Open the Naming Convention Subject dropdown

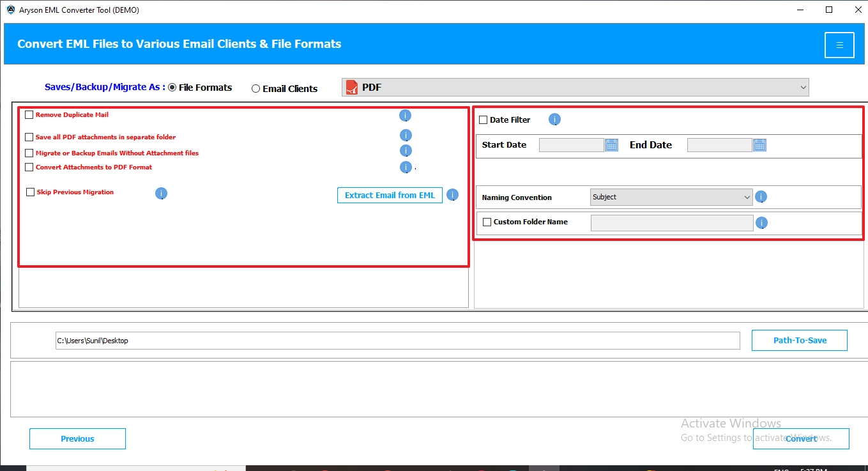point(671,197)
